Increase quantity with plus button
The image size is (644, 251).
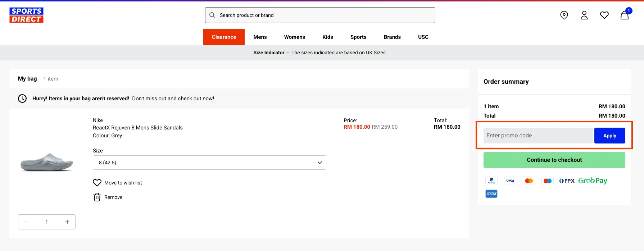(x=67, y=222)
